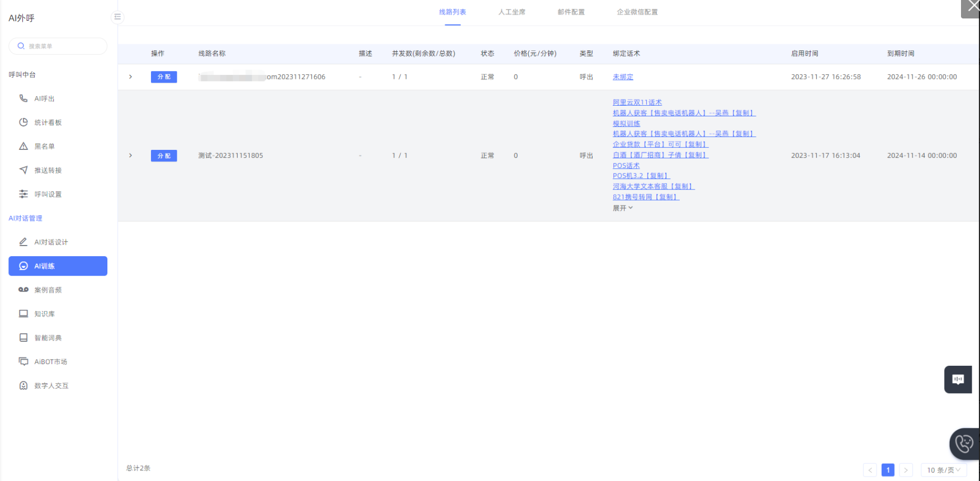Open the 10 条/页 page size dropdown
Image resolution: width=980 pixels, height=481 pixels.
944,470
